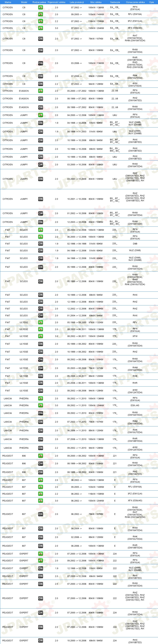Viewport: 158px width, 644px height.
Task: Click production years 02.1996 -> 04.1998
Action: tap(77, 243)
